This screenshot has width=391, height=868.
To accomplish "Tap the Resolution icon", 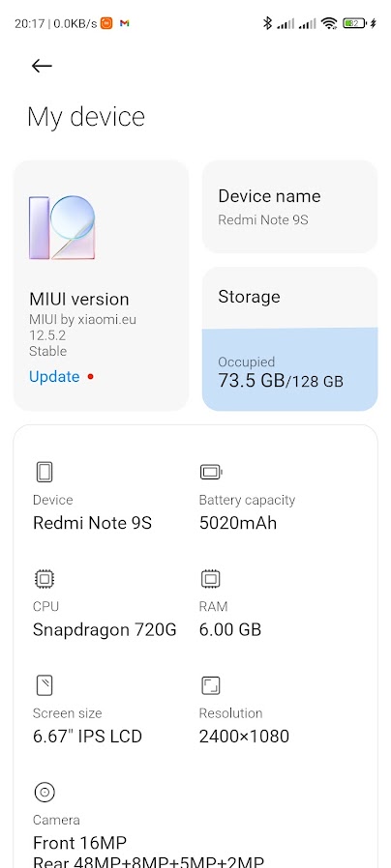I will 211,685.
